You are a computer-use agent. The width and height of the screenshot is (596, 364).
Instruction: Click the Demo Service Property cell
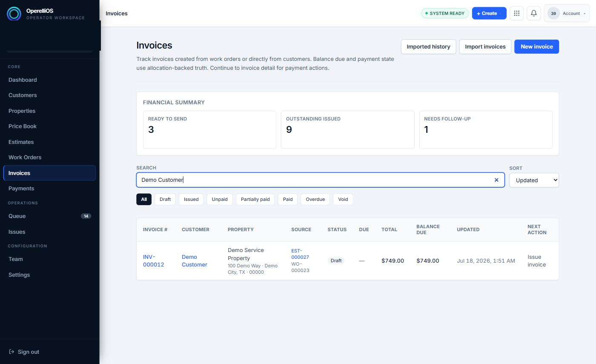pos(252,261)
